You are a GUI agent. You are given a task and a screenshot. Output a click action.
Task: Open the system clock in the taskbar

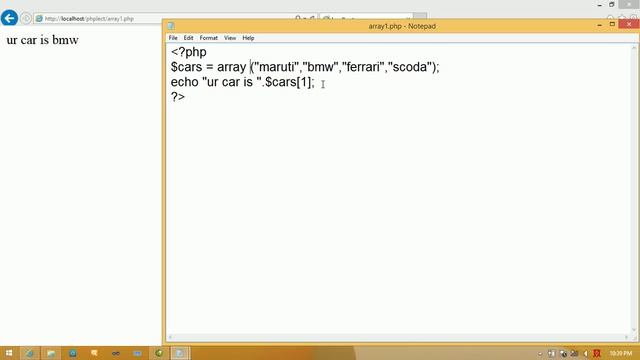(x=621, y=353)
